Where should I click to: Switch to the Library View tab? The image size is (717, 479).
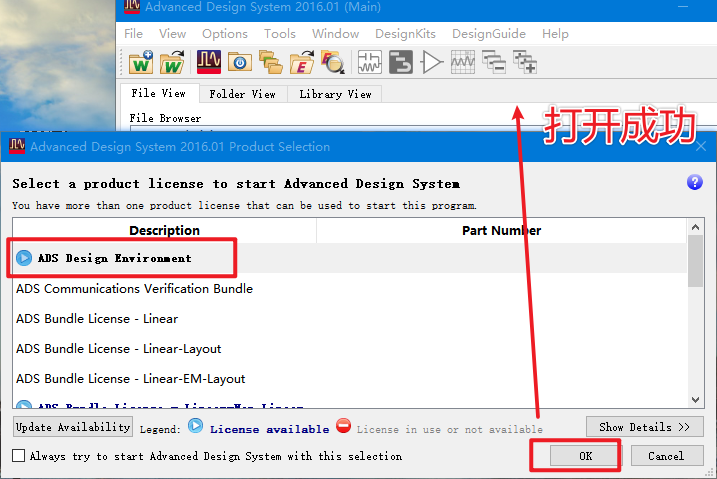[335, 94]
